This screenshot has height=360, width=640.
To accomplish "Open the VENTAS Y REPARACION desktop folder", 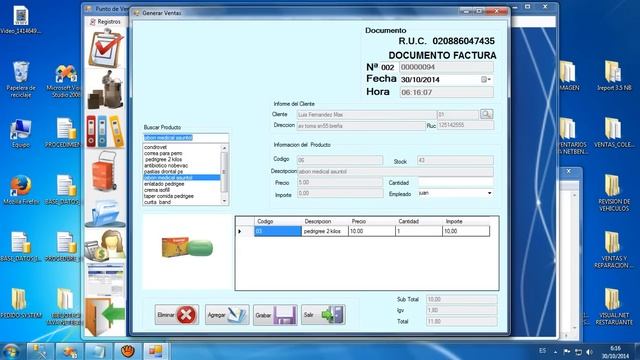I will click(x=613, y=250).
